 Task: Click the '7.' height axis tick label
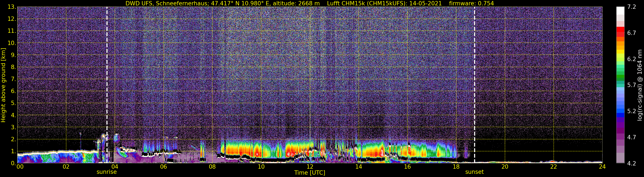pyautogui.click(x=13, y=79)
